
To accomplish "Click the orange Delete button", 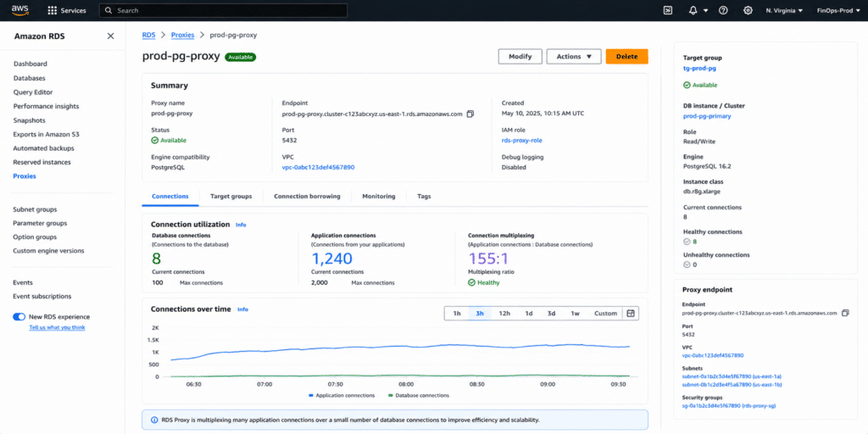I will click(627, 57).
